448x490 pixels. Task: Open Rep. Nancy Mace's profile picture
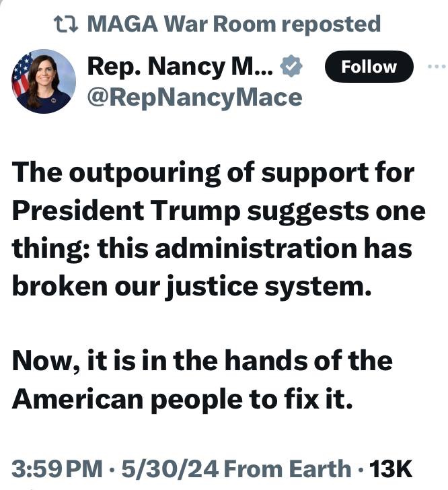pos(44,81)
